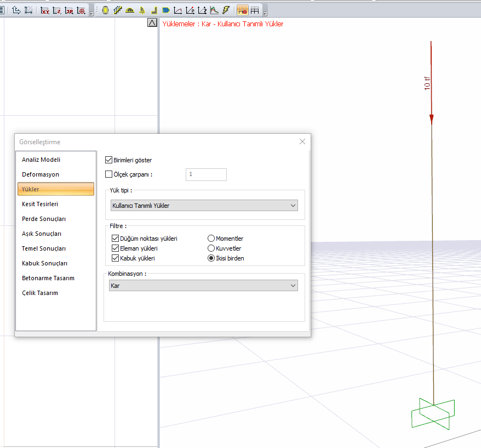
Task: Enable the Ölçek çarpanı checkbox
Action: pos(108,174)
